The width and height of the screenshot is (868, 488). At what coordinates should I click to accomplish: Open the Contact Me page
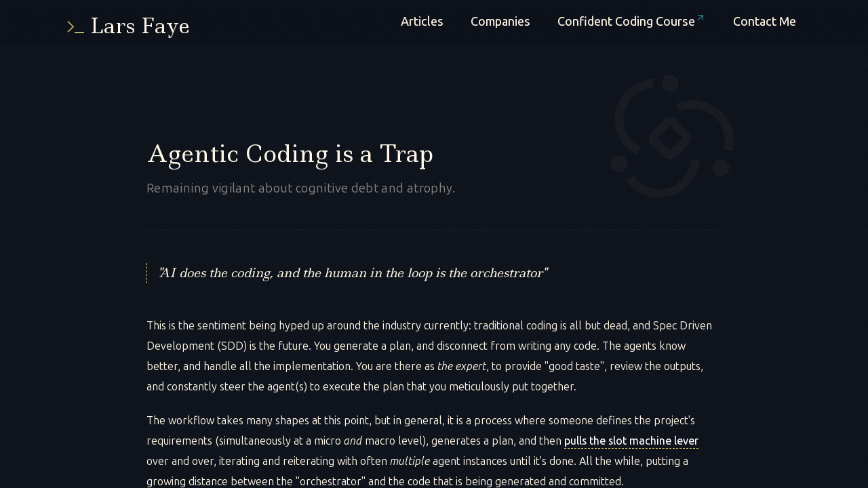tap(764, 21)
